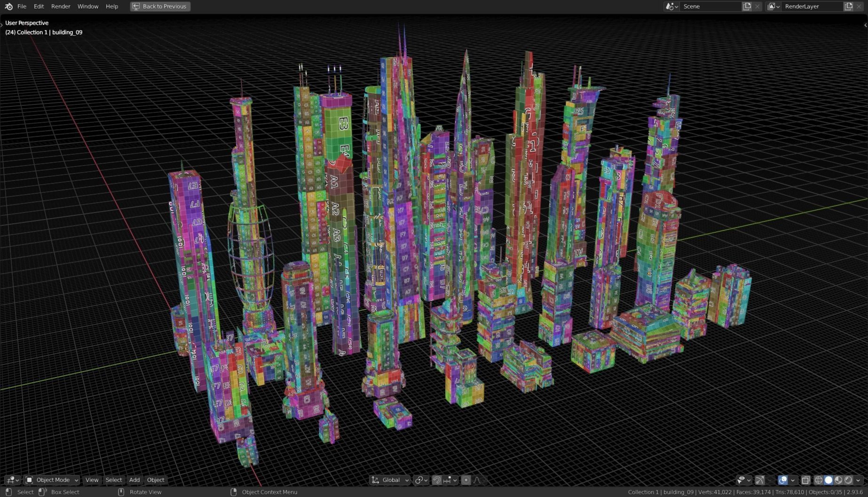Open the scene browse dropdown

(671, 7)
